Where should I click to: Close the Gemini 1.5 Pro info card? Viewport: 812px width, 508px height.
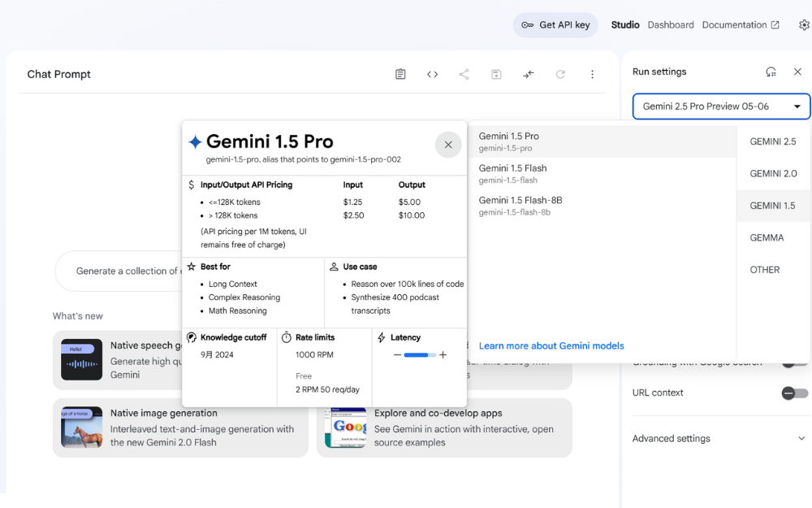pos(448,145)
